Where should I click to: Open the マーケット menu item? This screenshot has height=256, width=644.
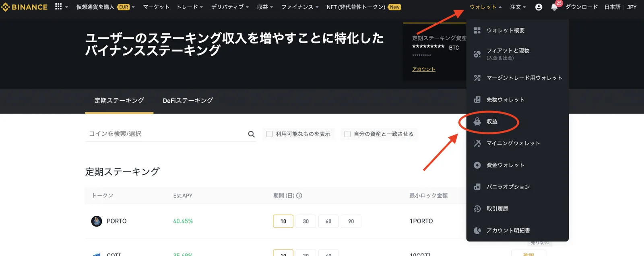coord(156,7)
